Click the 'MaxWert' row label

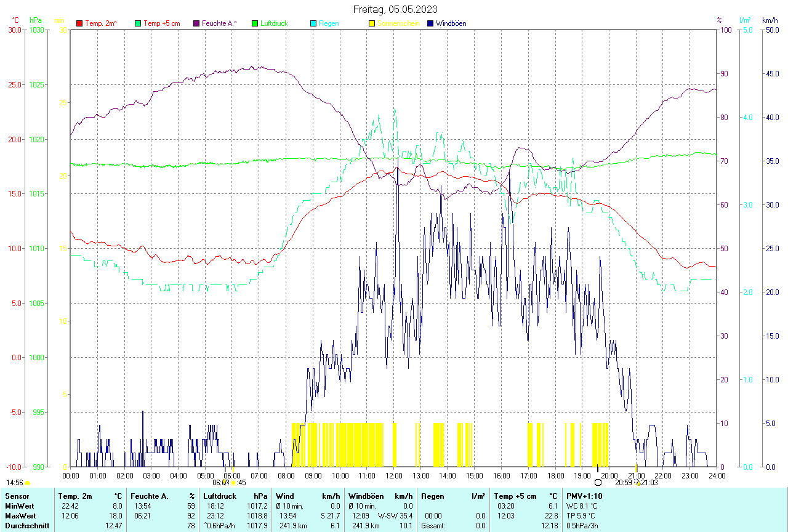(20, 515)
